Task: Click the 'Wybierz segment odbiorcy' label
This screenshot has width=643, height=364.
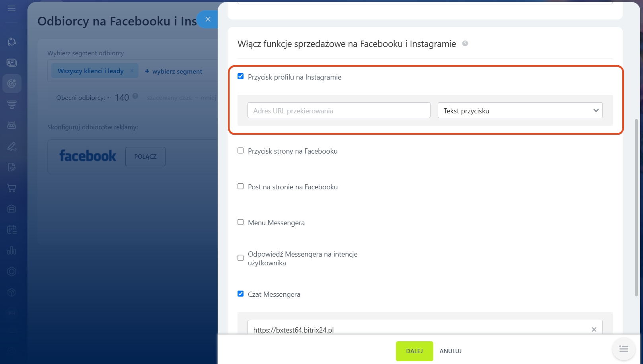Action: pos(86,53)
